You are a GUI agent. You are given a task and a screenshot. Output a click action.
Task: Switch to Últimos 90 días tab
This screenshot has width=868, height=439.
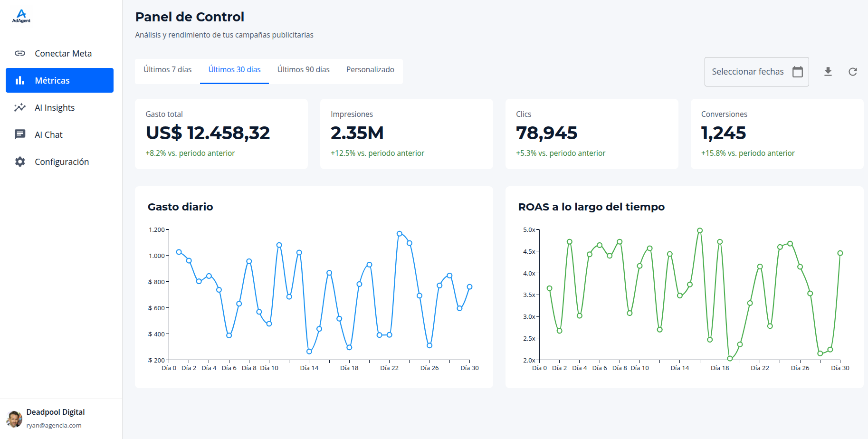pyautogui.click(x=303, y=69)
